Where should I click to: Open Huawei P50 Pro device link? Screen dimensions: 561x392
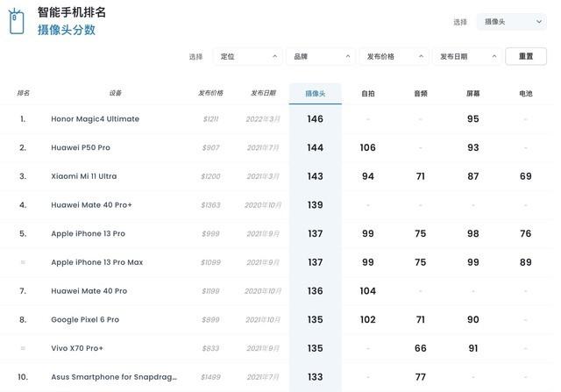point(81,147)
